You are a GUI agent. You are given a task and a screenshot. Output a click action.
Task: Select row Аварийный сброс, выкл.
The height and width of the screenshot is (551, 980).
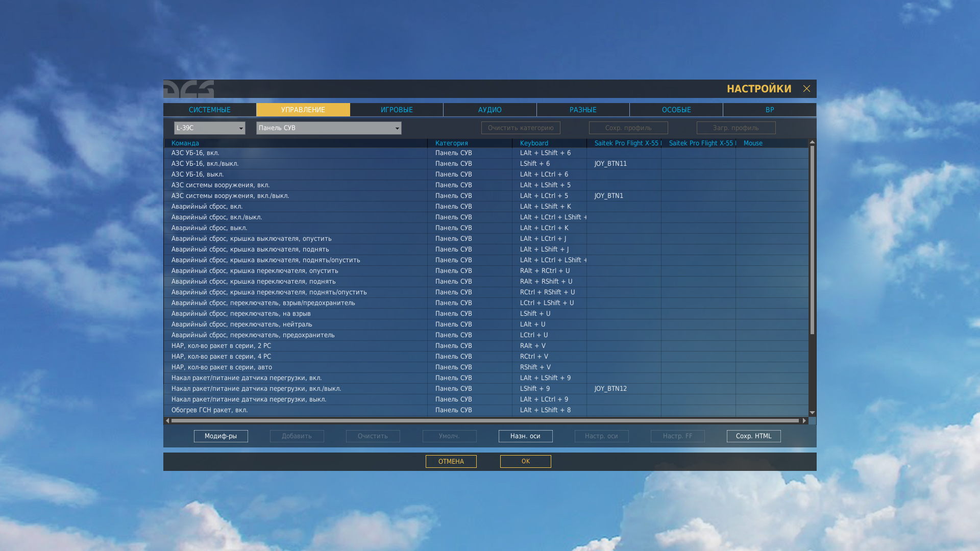click(x=486, y=228)
